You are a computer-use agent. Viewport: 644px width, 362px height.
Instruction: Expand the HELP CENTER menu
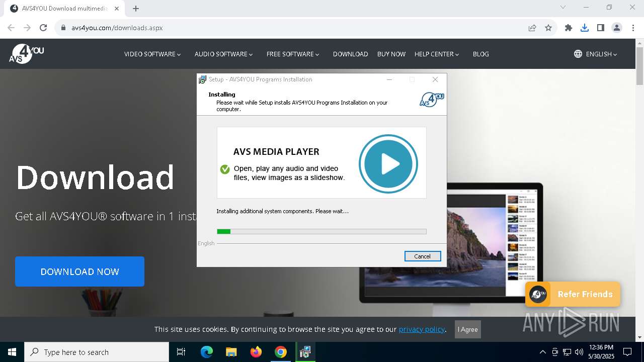[437, 54]
